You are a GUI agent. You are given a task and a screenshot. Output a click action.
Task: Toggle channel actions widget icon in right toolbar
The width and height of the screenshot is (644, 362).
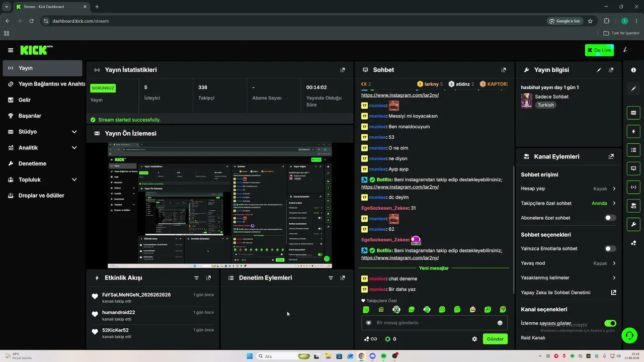633,206
